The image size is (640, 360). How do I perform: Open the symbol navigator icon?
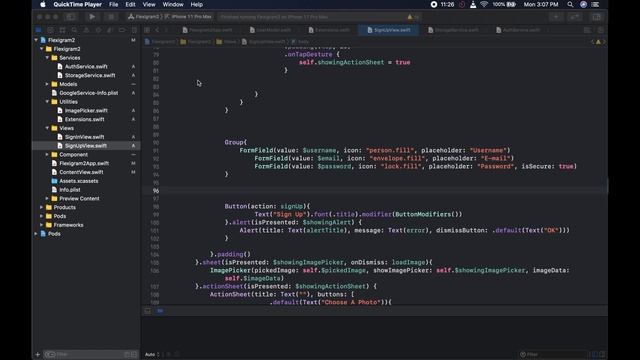62,30
